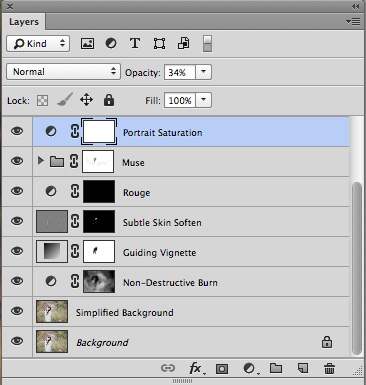The height and width of the screenshot is (385, 366).
Task: Lock all layer attributes
Action: coord(109,100)
